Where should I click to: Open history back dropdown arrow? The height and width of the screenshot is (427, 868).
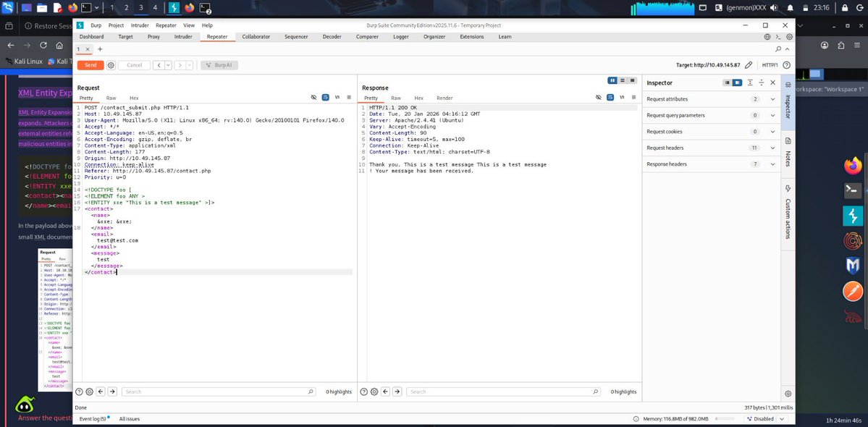[x=168, y=65]
